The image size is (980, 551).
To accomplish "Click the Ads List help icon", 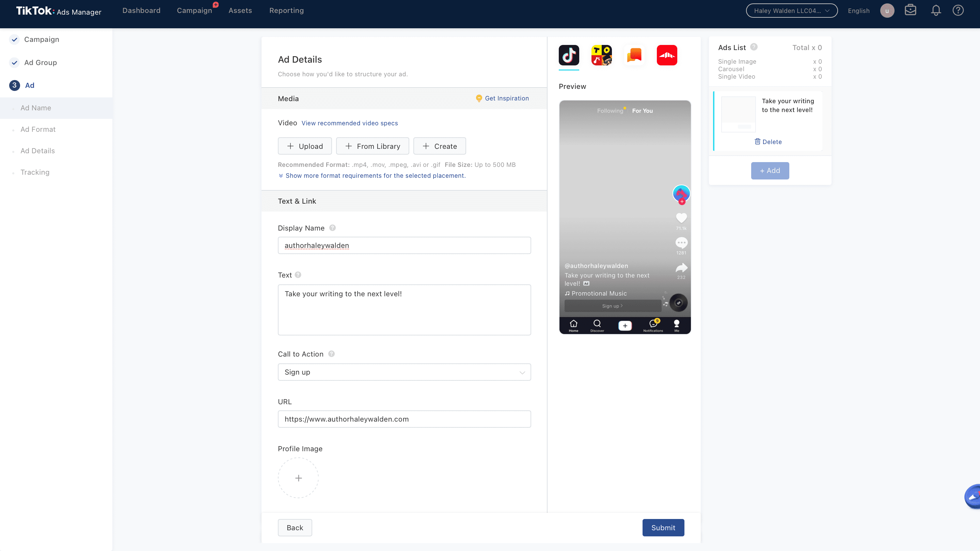I will [753, 47].
